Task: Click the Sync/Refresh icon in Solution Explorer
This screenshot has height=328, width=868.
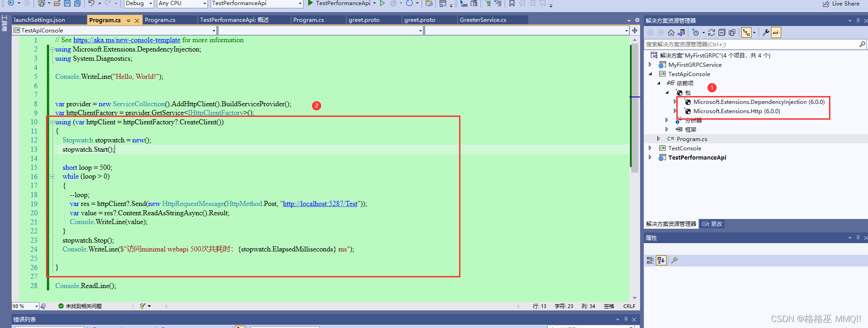Action: pos(712,32)
